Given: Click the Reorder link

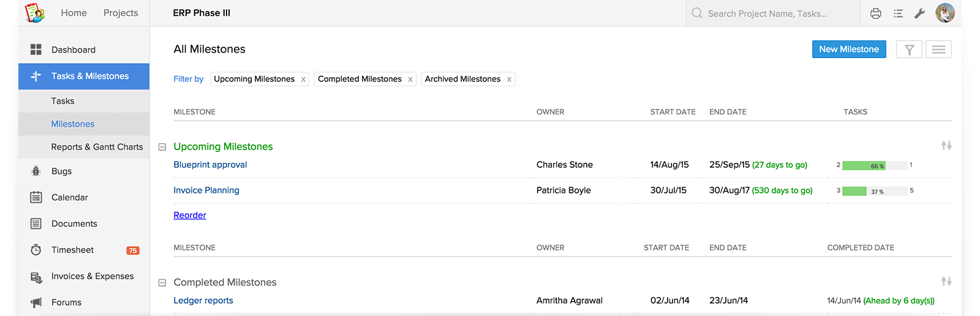Looking at the screenshot, I should pyautogui.click(x=190, y=215).
